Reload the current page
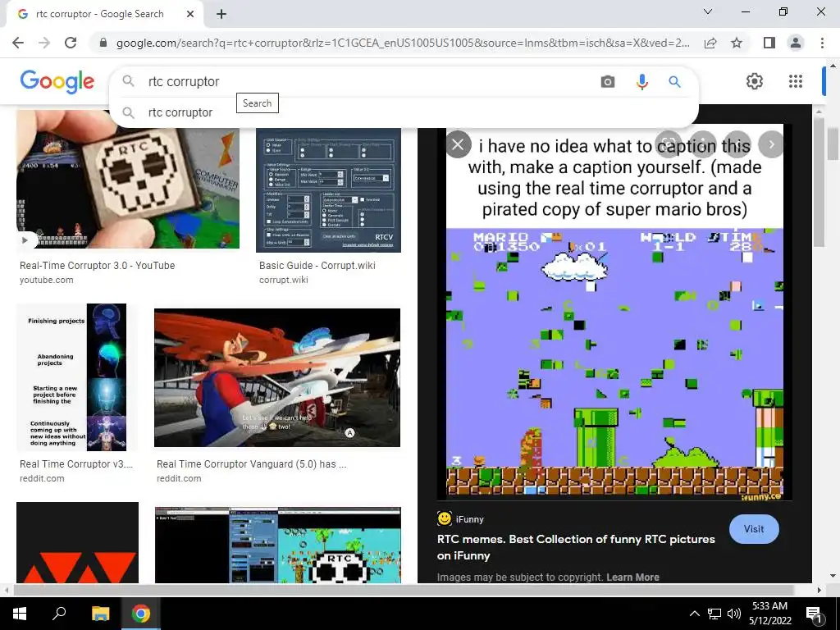This screenshot has height=630, width=840. [71, 43]
